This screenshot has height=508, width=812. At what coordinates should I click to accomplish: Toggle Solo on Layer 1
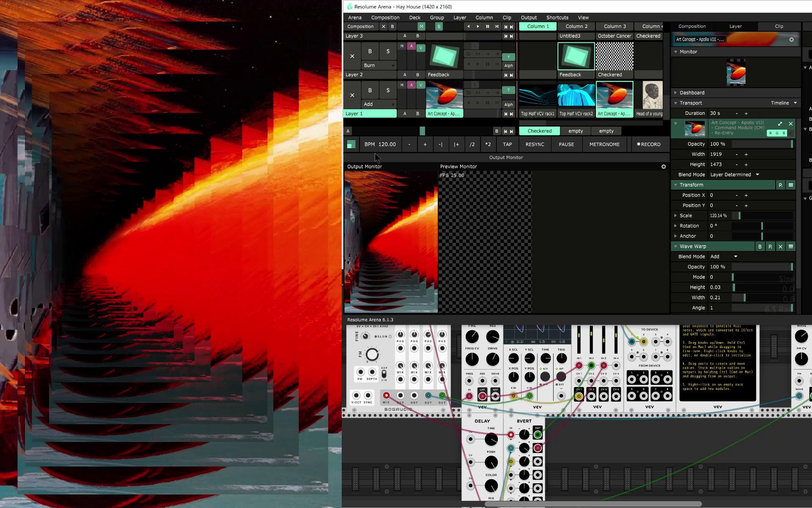(x=387, y=90)
